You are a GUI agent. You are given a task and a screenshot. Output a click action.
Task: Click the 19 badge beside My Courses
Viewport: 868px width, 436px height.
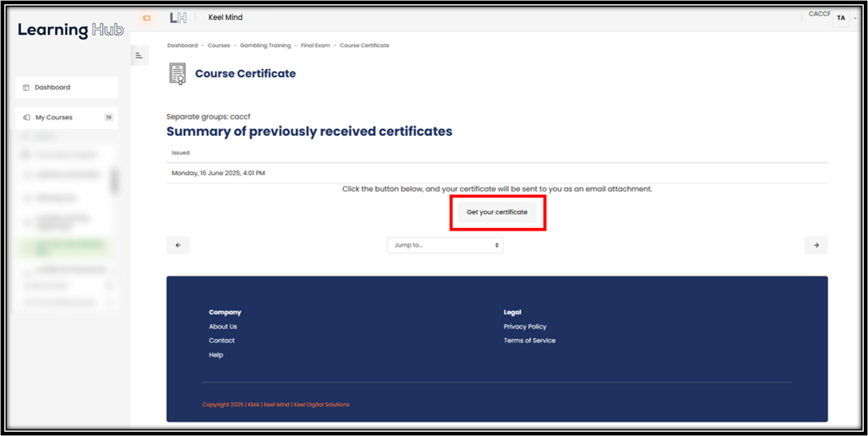point(109,117)
